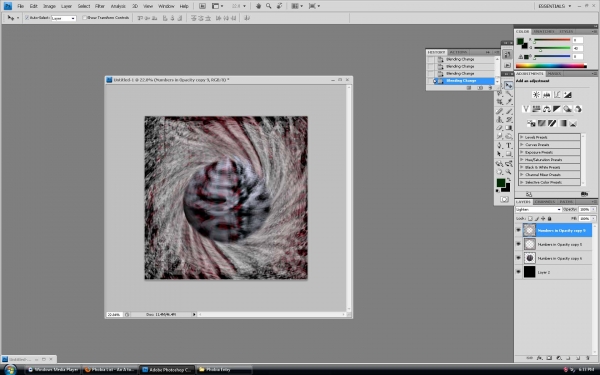This screenshot has height=375, width=600.
Task: Add a Vibrance adjustment
Action: coord(526,109)
